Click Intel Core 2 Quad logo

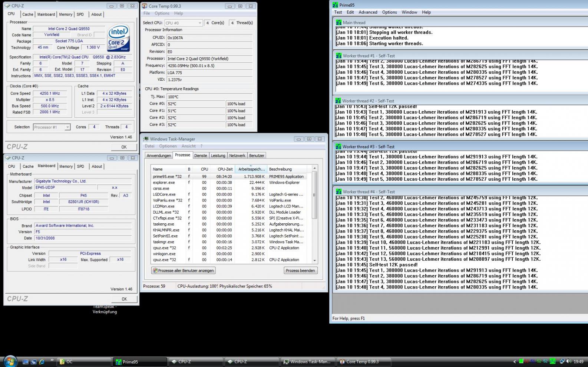(x=119, y=38)
